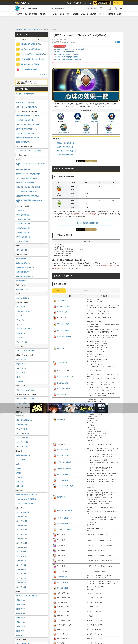Click エスタークの心珠 orb icon

click(x=55, y=363)
